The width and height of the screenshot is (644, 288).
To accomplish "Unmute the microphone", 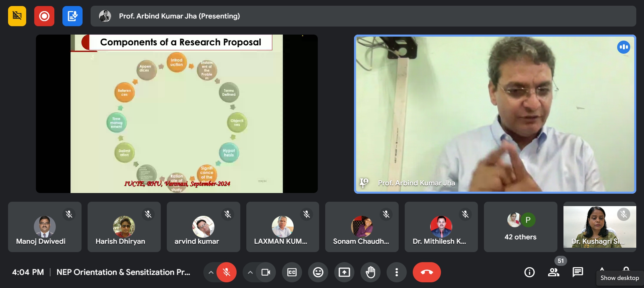I will (x=227, y=272).
